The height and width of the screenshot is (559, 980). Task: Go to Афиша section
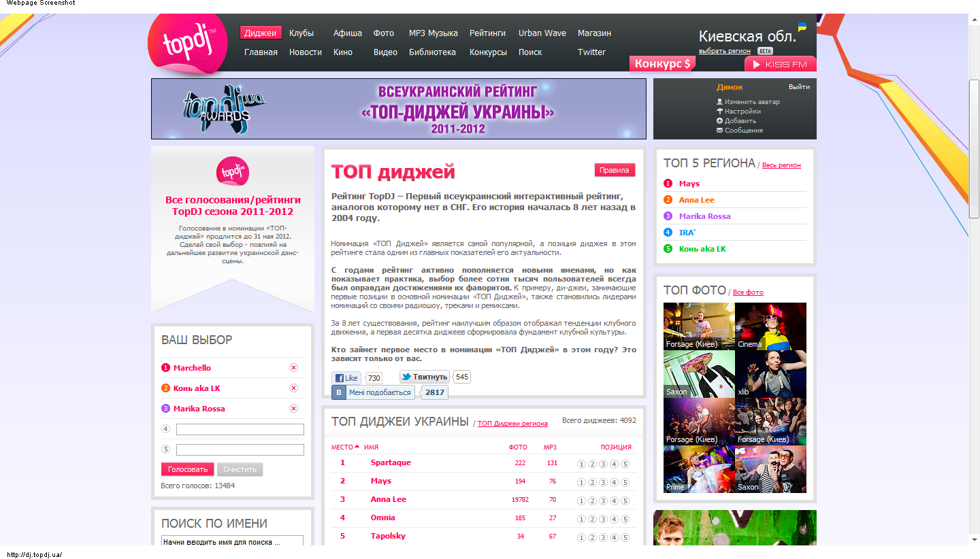pyautogui.click(x=348, y=33)
